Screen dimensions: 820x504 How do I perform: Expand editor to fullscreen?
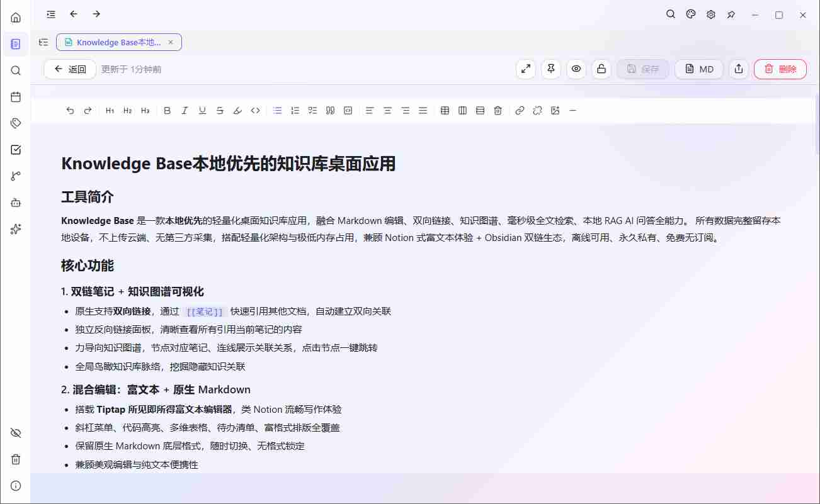tap(525, 69)
